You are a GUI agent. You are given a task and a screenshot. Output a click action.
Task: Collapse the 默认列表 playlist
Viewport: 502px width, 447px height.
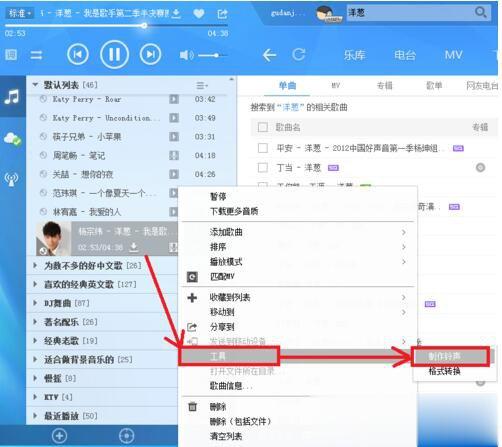[35, 85]
